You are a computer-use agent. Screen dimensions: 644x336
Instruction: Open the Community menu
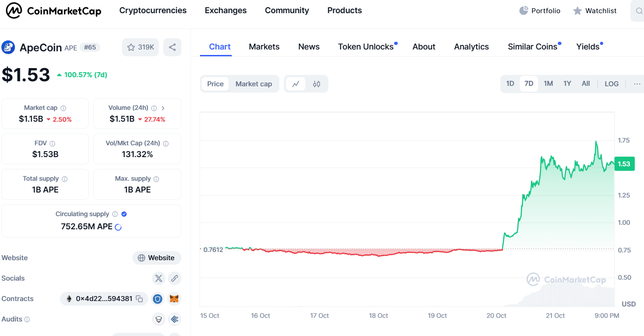pos(287,10)
